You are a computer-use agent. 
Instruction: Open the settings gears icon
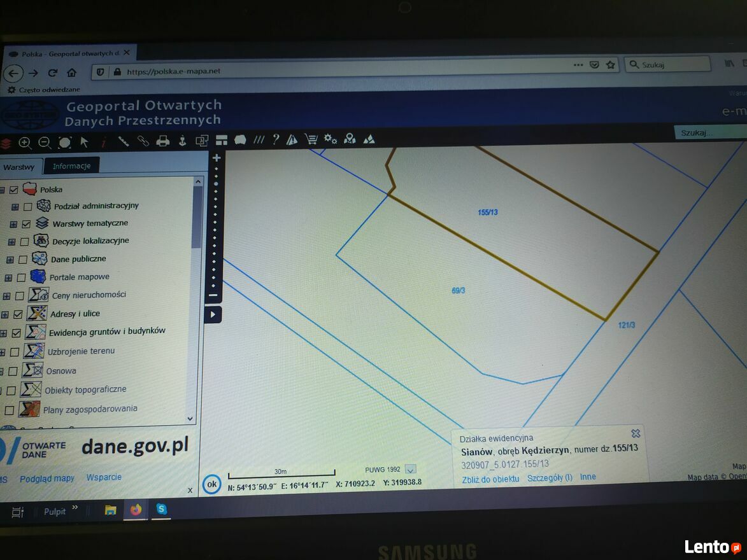coord(331,139)
